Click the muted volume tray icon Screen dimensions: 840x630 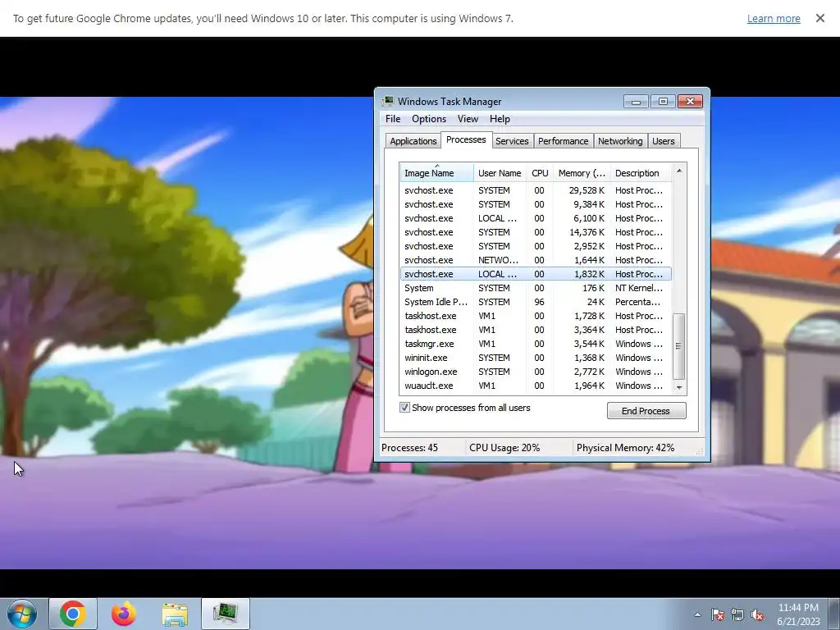757,614
